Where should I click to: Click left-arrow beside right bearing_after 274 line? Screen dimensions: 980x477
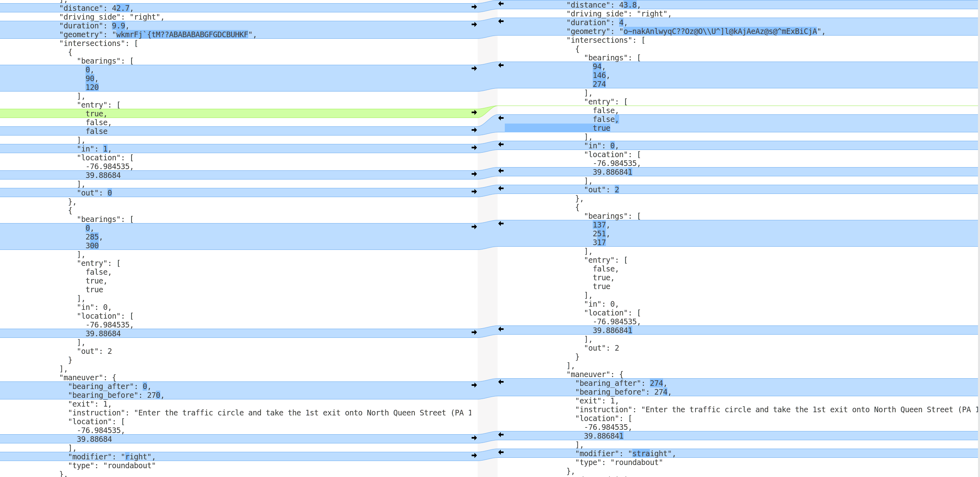coord(501,382)
